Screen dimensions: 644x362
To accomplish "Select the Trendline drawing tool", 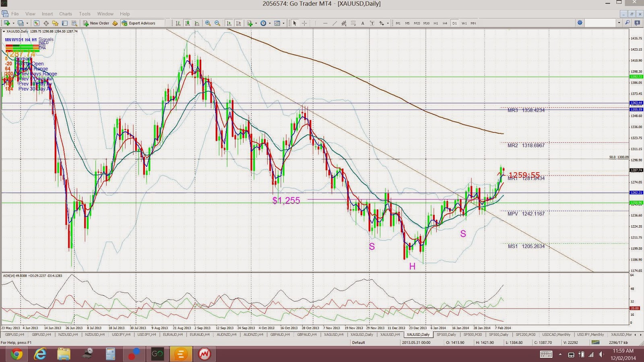I will point(334,23).
